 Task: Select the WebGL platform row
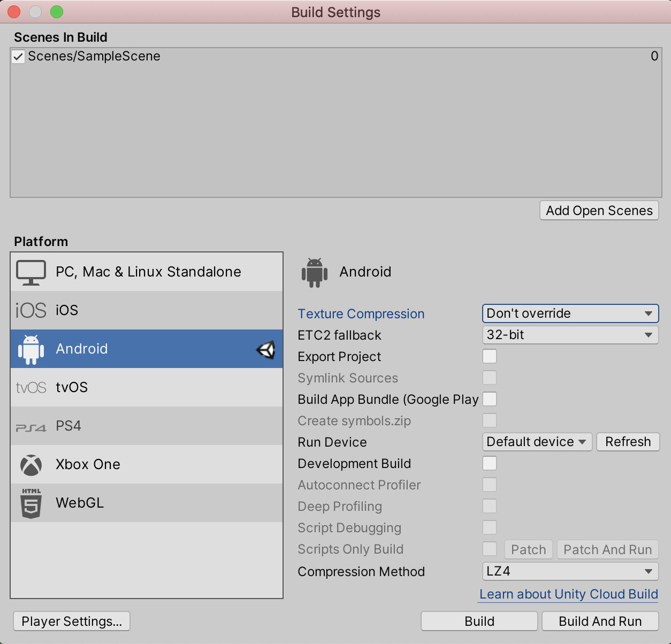[x=147, y=503]
